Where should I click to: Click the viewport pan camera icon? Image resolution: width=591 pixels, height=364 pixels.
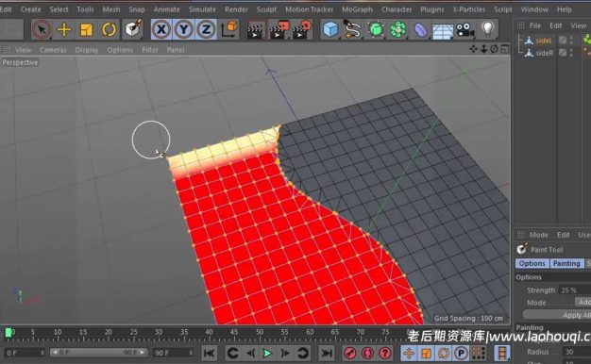point(473,49)
